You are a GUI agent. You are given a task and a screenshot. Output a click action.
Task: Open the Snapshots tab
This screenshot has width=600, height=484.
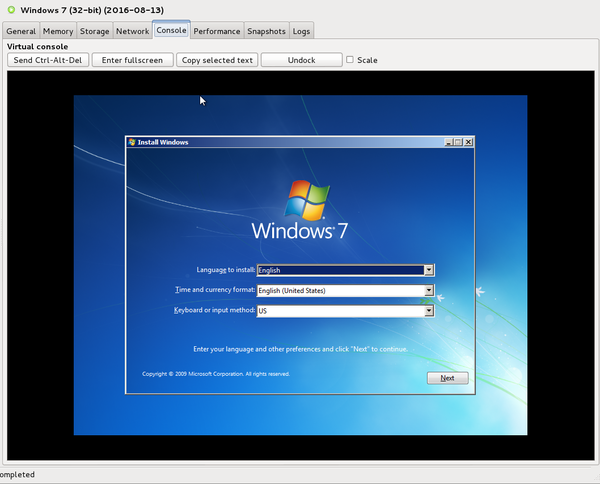(267, 31)
